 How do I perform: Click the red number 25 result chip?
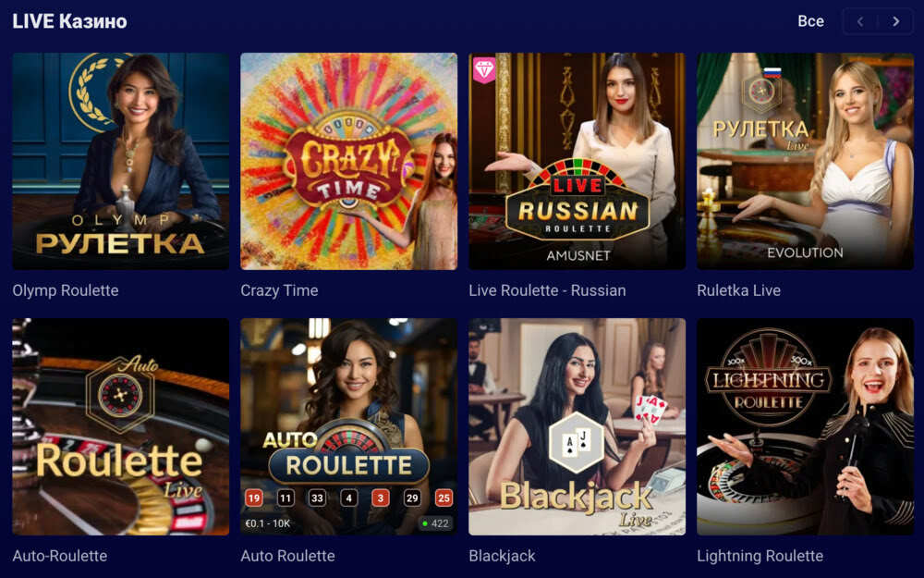pyautogui.click(x=444, y=498)
